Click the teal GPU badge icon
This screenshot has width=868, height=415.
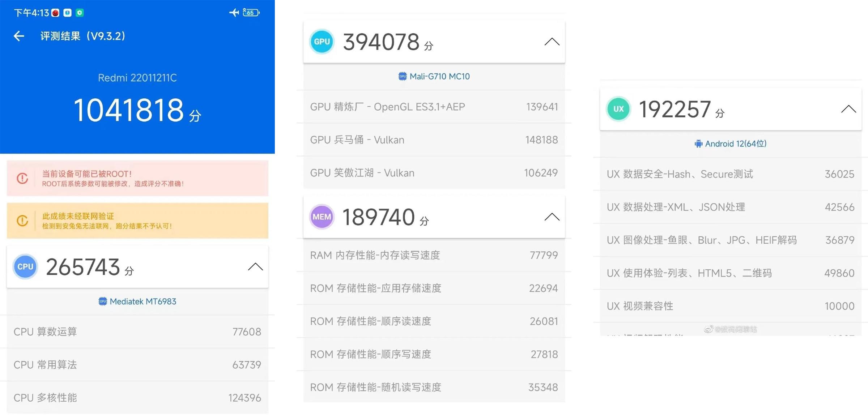click(x=322, y=42)
